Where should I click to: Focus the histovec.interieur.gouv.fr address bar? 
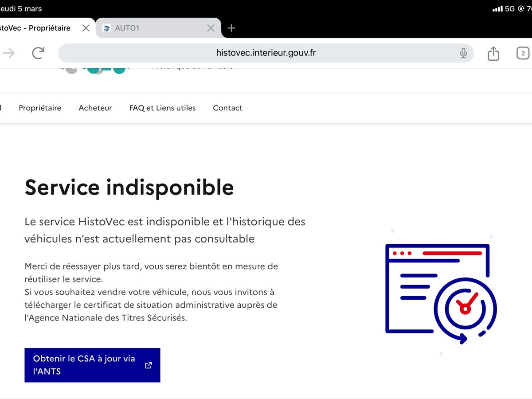266,53
